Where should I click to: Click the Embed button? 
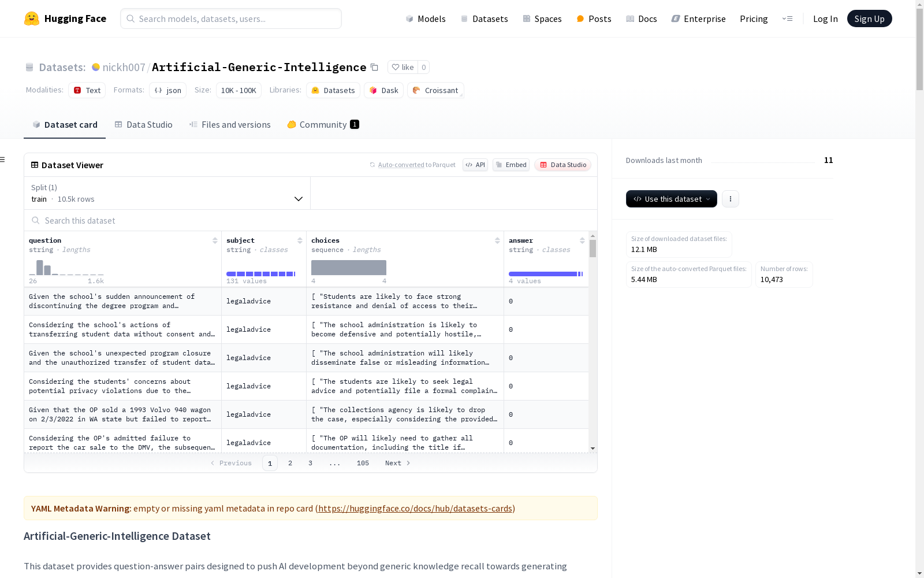(511, 165)
